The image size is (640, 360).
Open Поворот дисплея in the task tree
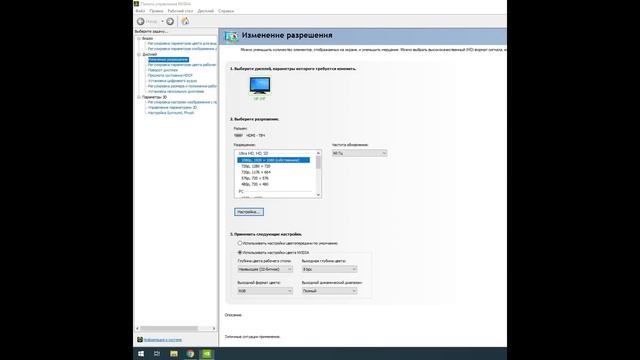pyautogui.click(x=162, y=70)
